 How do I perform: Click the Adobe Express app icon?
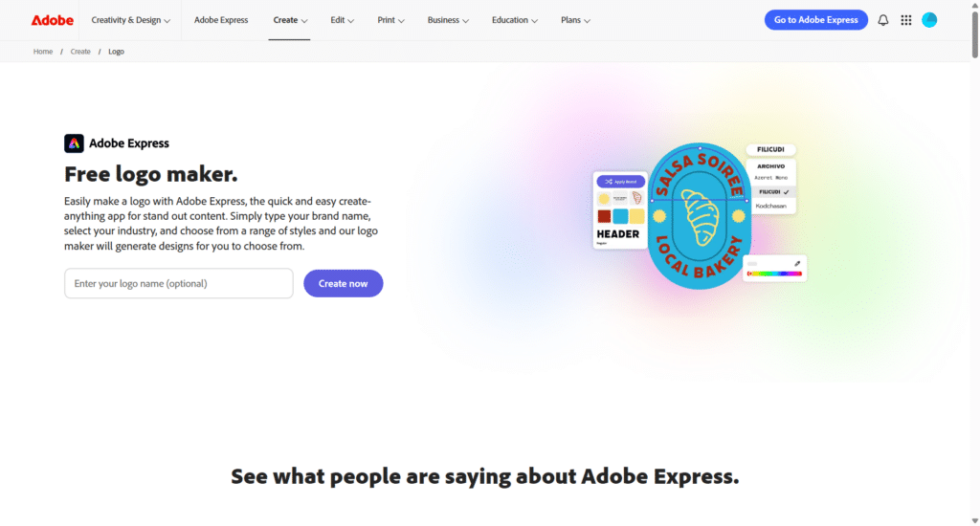point(74,143)
